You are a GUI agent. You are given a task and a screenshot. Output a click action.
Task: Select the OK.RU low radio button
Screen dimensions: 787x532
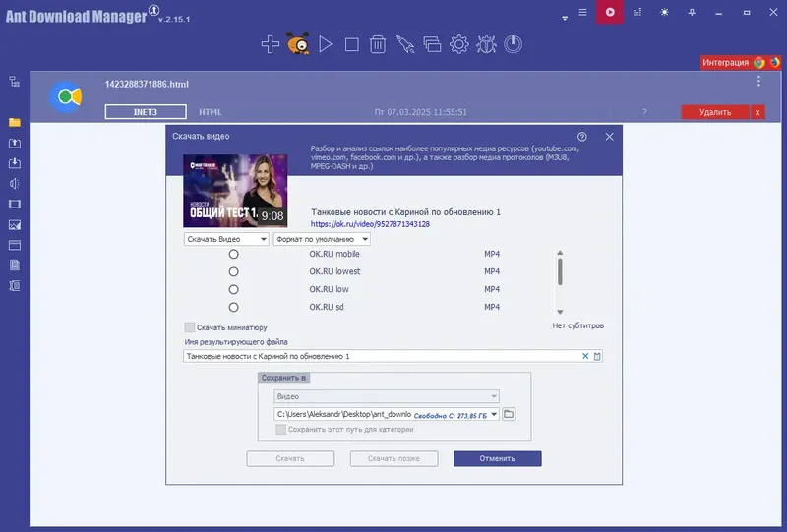[x=233, y=289]
